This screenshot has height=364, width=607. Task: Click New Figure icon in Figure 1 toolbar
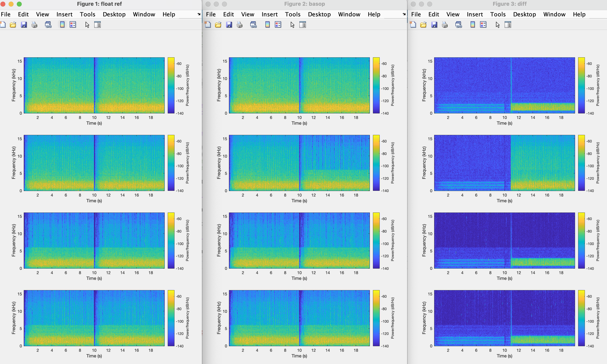3,25
